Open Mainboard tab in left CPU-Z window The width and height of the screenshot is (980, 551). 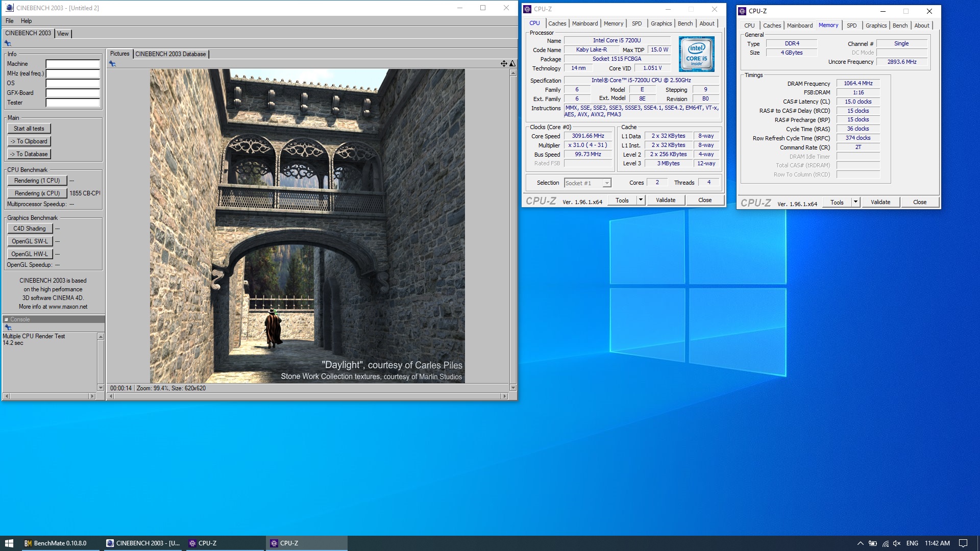pyautogui.click(x=584, y=23)
